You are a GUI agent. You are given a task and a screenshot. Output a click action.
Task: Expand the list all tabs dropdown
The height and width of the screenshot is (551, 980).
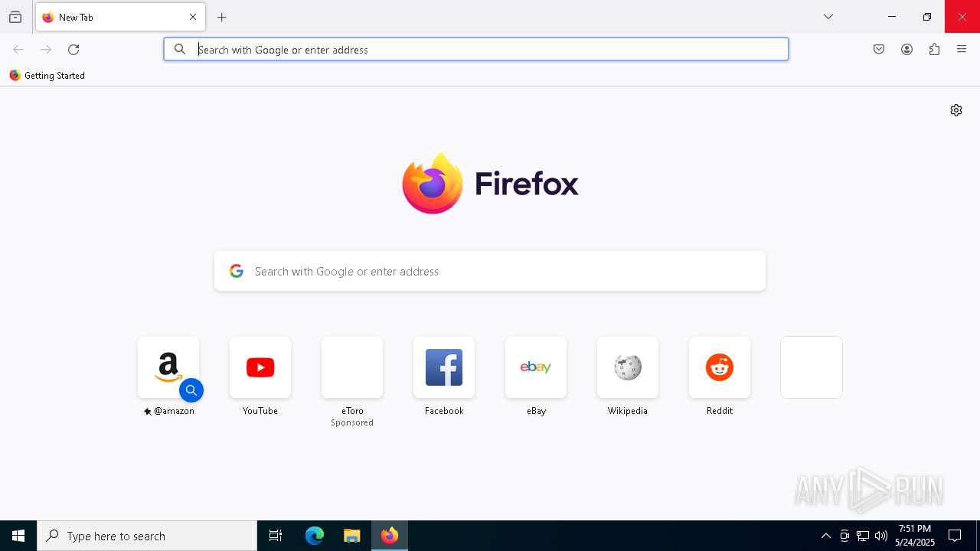pyautogui.click(x=828, y=17)
